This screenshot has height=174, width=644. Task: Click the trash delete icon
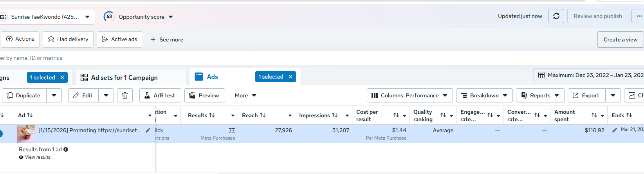point(125,95)
